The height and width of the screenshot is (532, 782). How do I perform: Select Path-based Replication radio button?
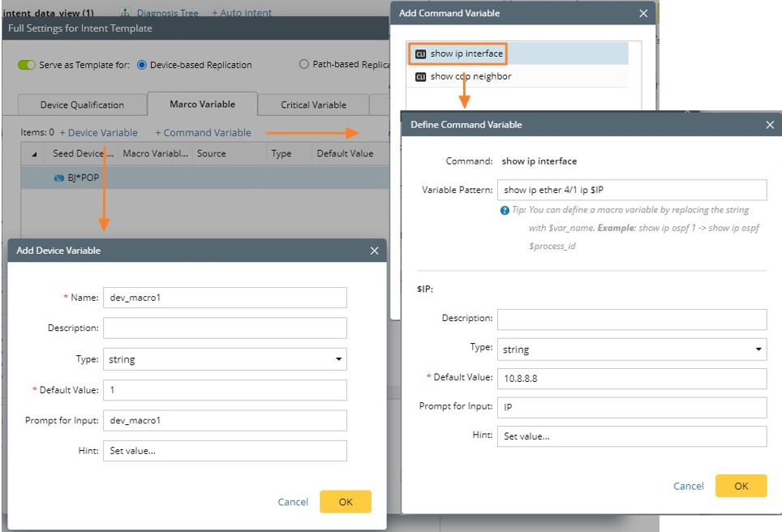point(304,65)
